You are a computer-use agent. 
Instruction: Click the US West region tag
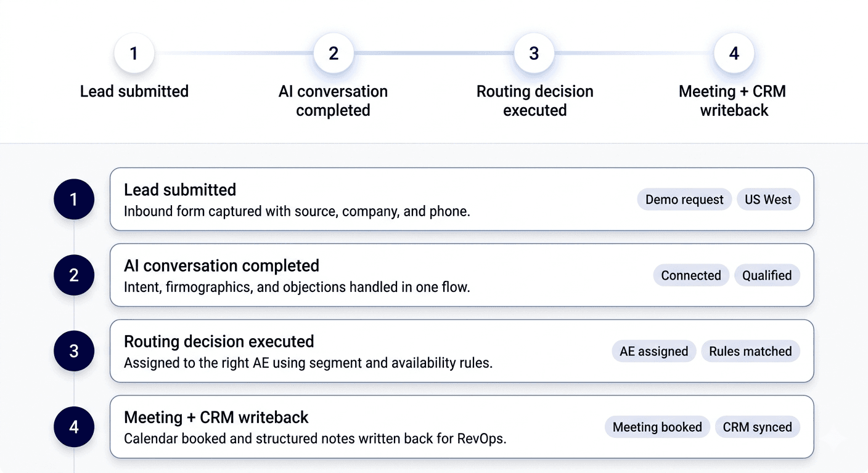tap(768, 199)
